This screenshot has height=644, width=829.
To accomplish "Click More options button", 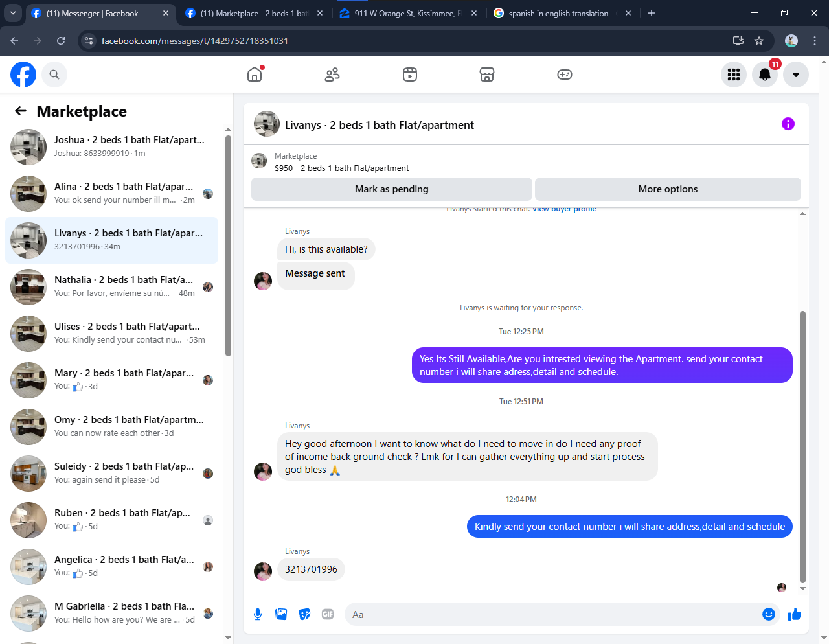I will pos(668,189).
